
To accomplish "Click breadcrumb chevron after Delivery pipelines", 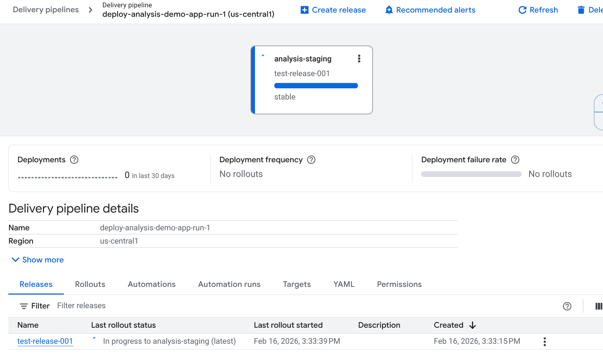I will click(x=90, y=10).
